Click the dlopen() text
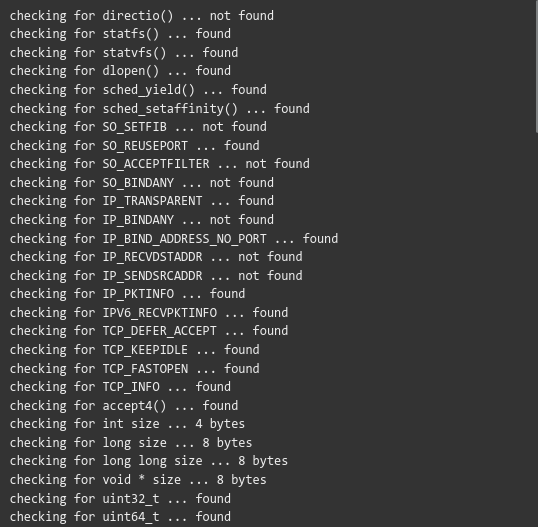538x527 pixels. [131, 71]
